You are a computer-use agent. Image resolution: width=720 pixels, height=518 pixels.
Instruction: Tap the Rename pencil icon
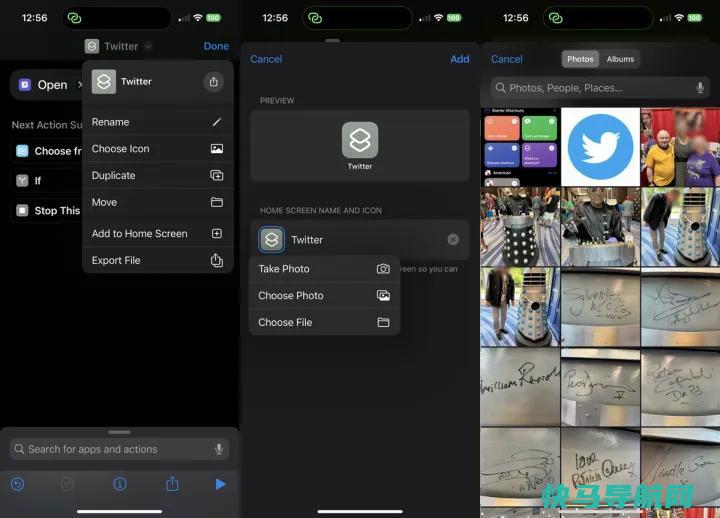(x=217, y=122)
